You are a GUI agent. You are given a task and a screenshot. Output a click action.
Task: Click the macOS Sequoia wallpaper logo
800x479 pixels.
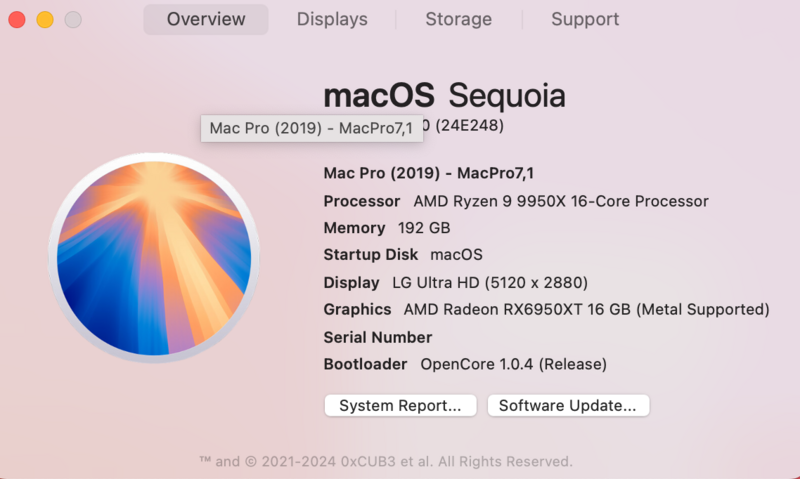[153, 260]
